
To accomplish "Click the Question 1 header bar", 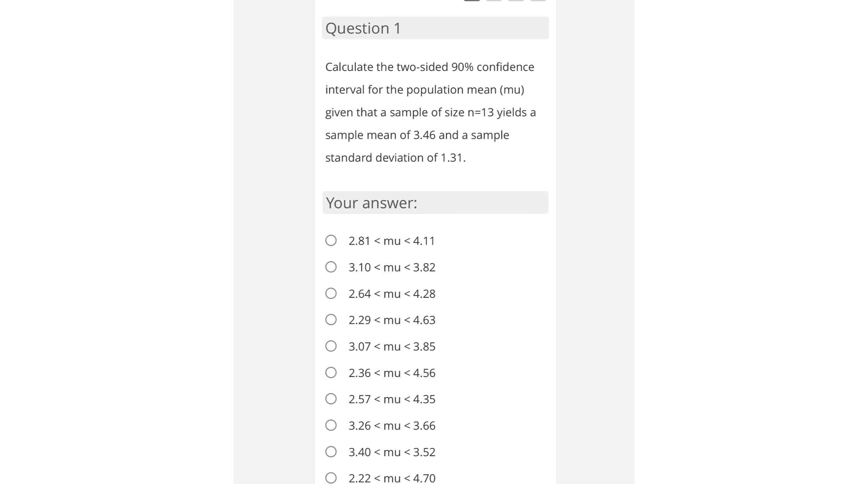I will click(x=435, y=28).
